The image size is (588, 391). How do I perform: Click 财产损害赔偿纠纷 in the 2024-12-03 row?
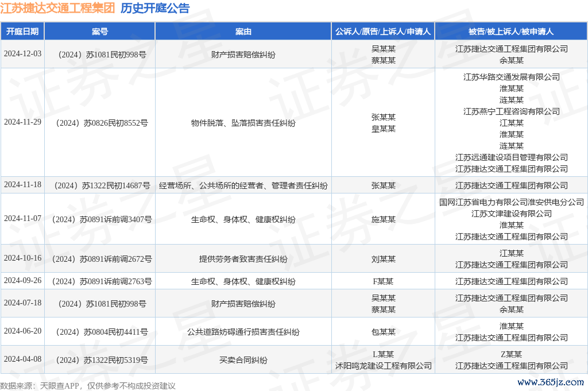[x=243, y=55]
